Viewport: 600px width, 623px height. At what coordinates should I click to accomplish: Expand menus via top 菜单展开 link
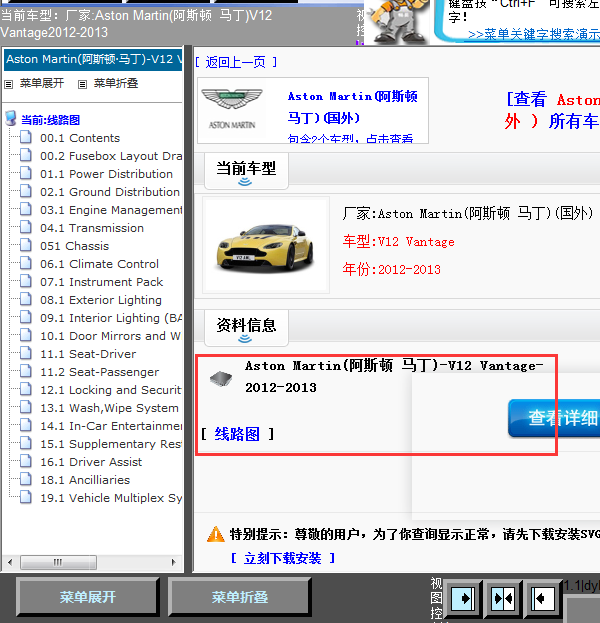click(42, 83)
